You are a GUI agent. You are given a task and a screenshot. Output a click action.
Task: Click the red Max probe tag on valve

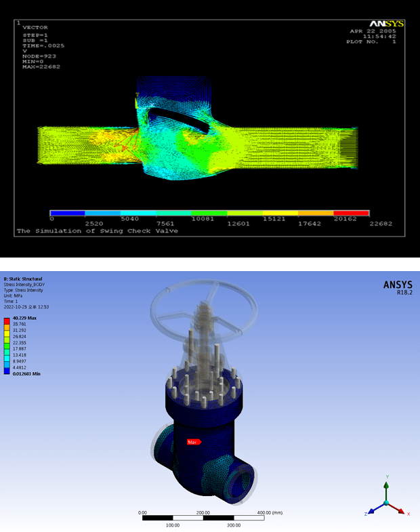pyautogui.click(x=194, y=442)
